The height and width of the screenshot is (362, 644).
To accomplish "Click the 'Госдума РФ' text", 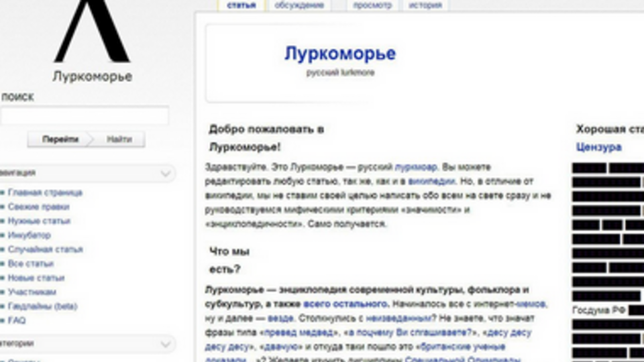I will pos(599,310).
